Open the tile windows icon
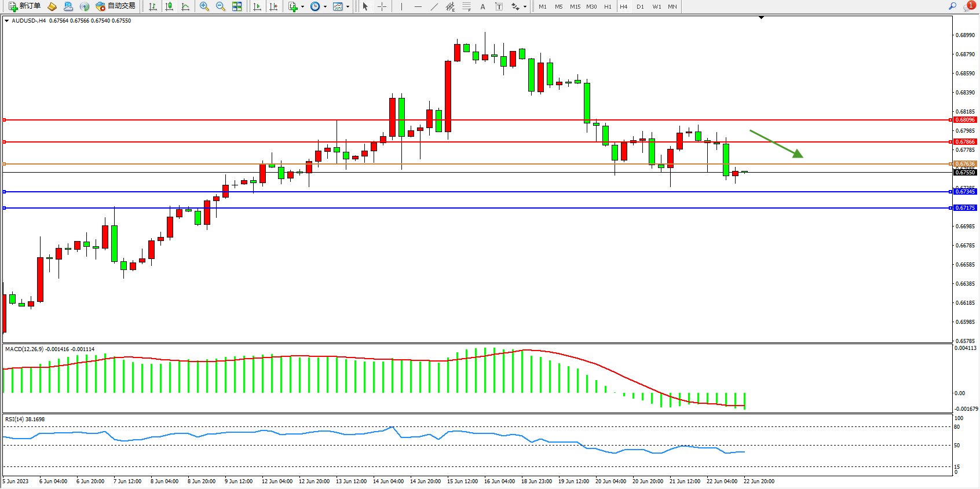The height and width of the screenshot is (489, 980). 237,6
